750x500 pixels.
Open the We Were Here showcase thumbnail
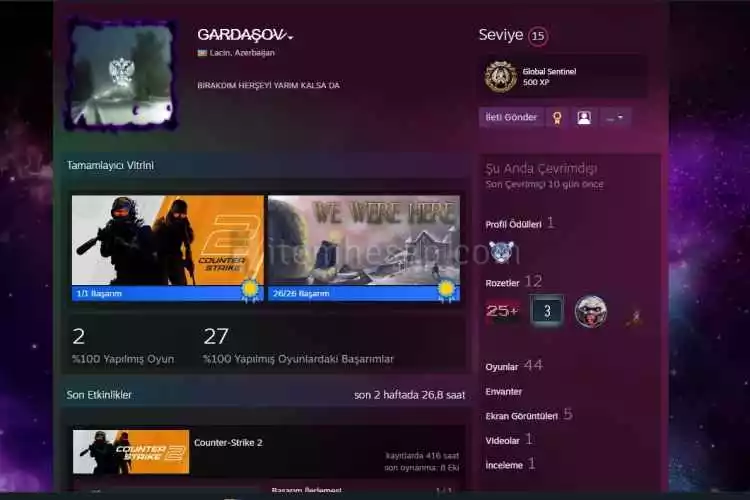click(x=364, y=240)
